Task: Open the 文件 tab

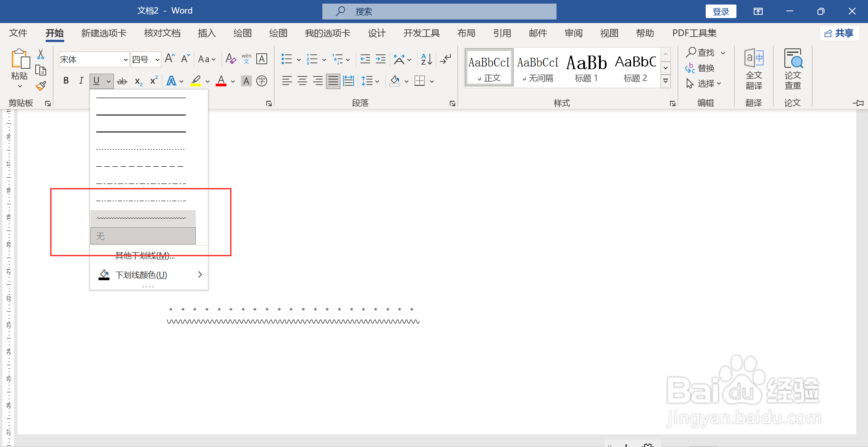Action: coord(18,33)
